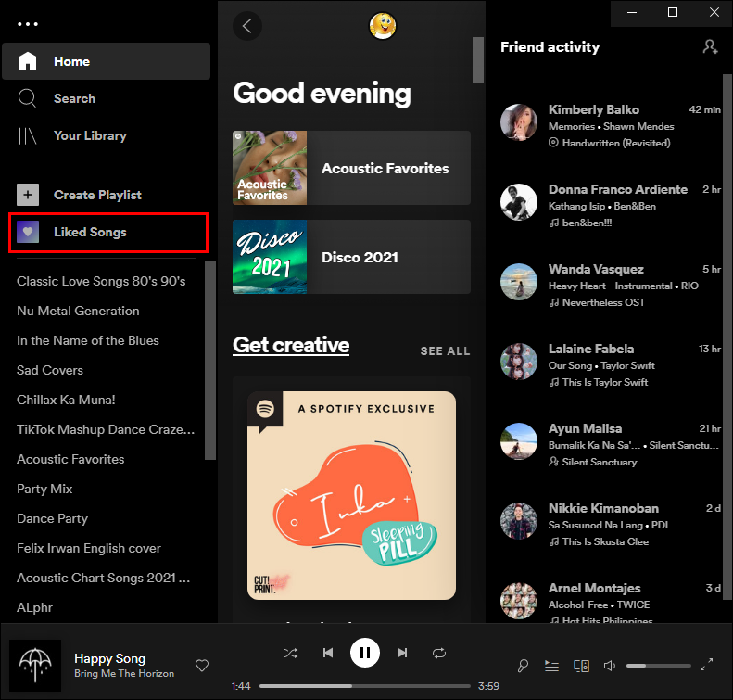
Task: Open the user profile avatar
Action: click(383, 26)
